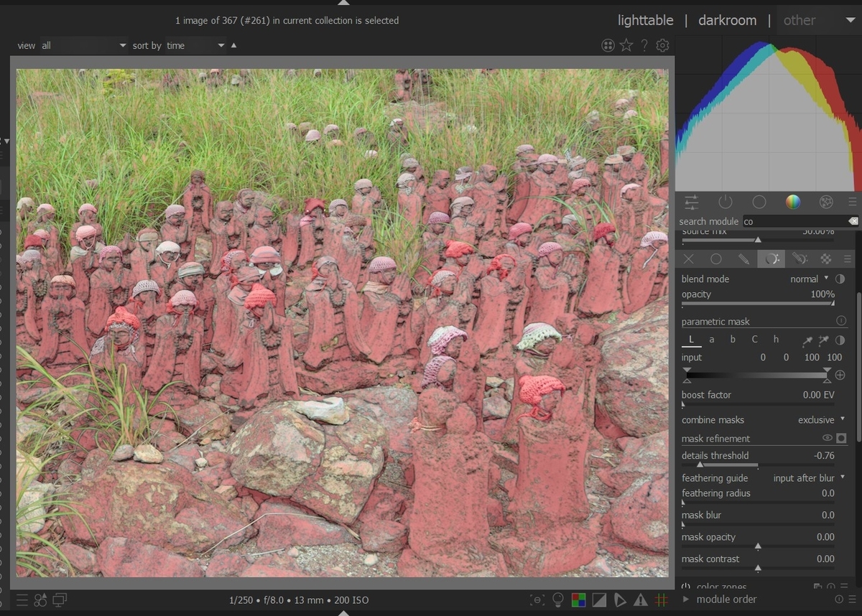
Task: Open quick styles icon at bottom
Action: (40, 599)
